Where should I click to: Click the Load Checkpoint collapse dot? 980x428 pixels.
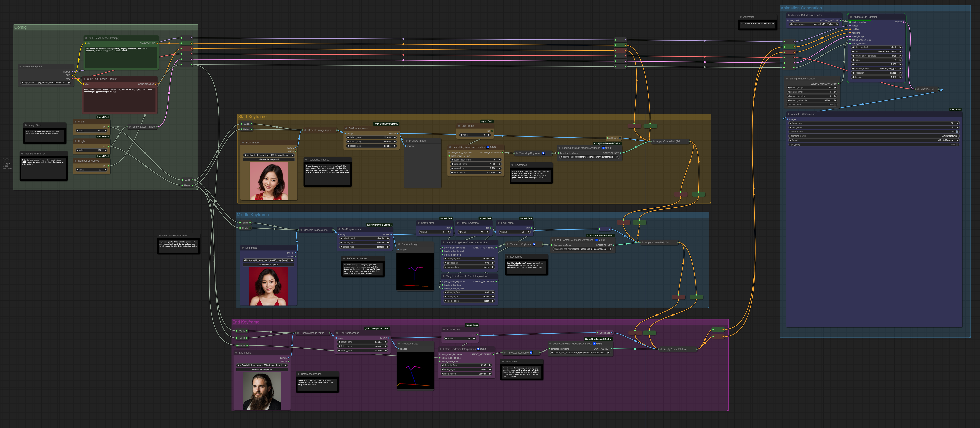click(21, 67)
